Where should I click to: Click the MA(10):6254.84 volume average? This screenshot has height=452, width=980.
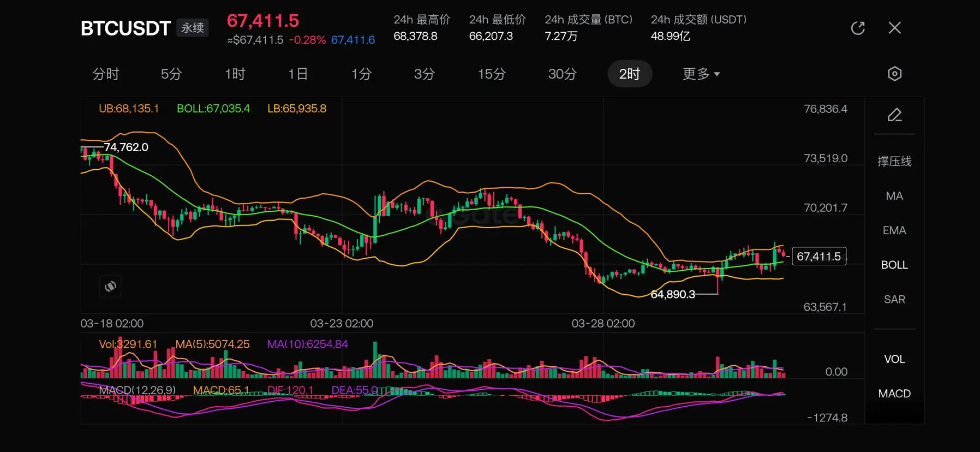coord(307,344)
